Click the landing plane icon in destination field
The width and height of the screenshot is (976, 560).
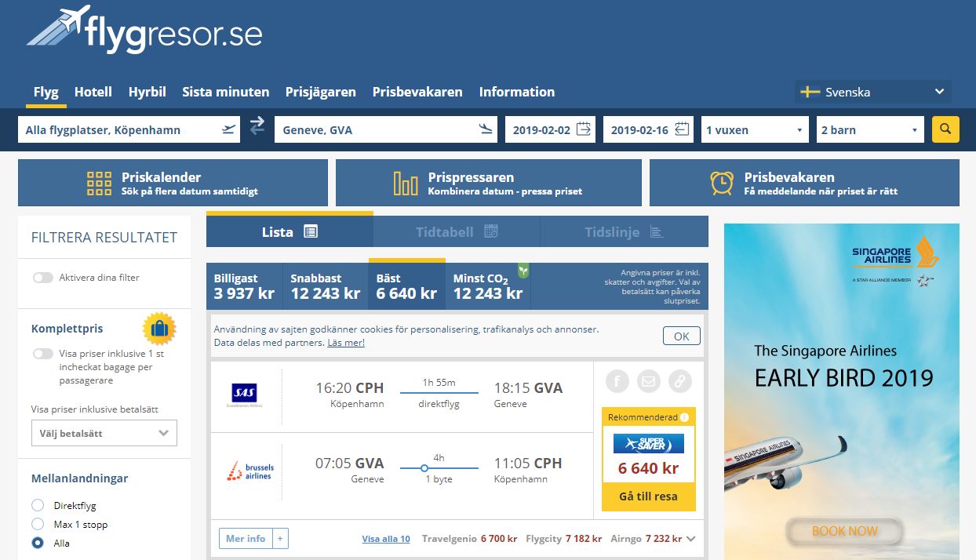486,130
